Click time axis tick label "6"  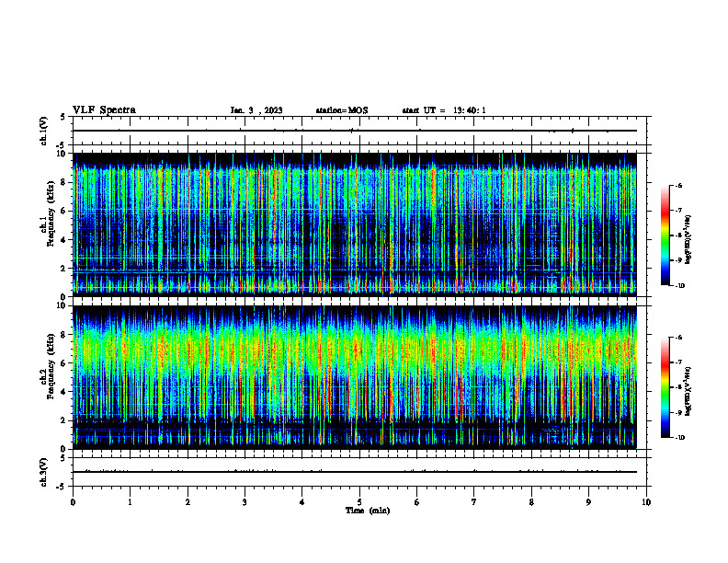point(417,502)
